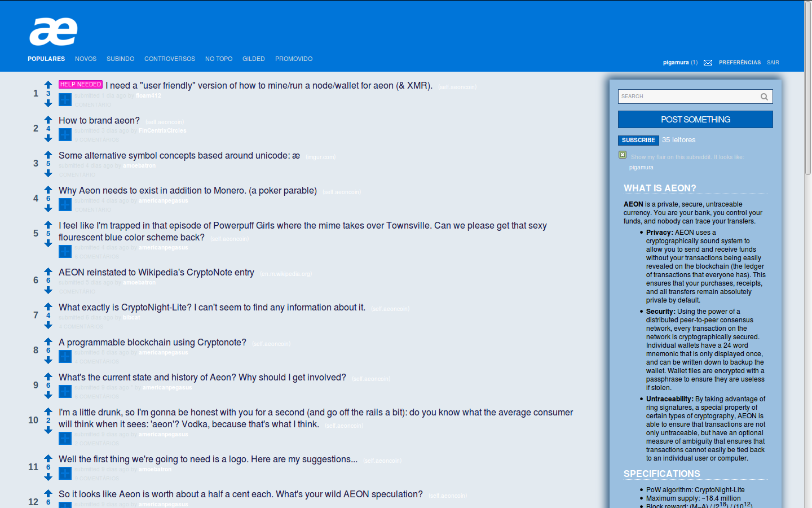Click the æ Aeon logo
Screen dimensions: 812x508
[54, 32]
